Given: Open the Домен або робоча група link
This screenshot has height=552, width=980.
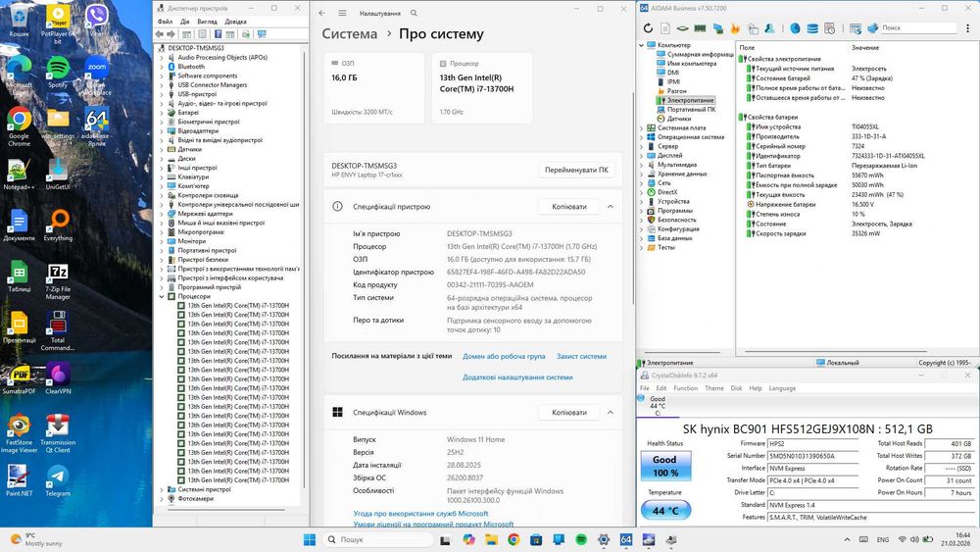Looking at the screenshot, I should coord(504,356).
